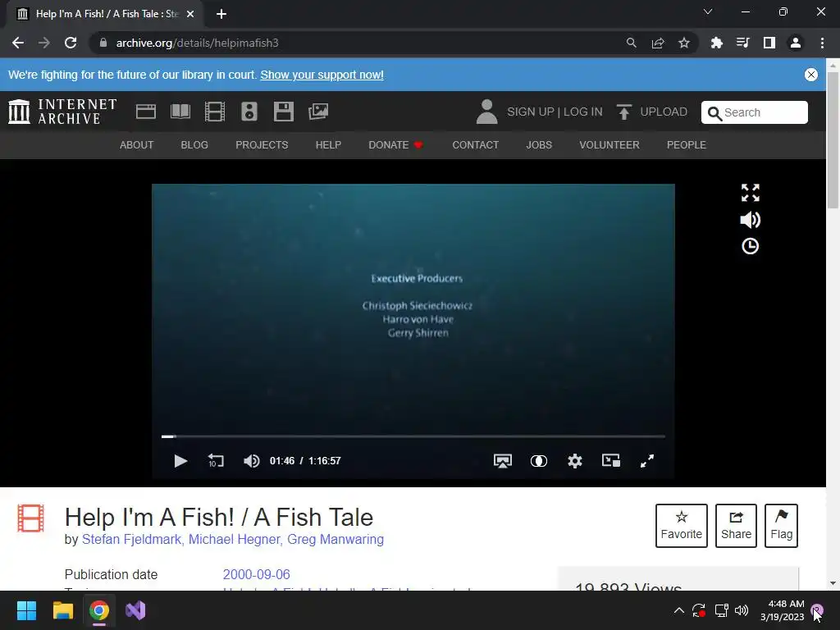Open Visual Studio from taskbar
Viewport: 840px width, 630px height.
135,610
